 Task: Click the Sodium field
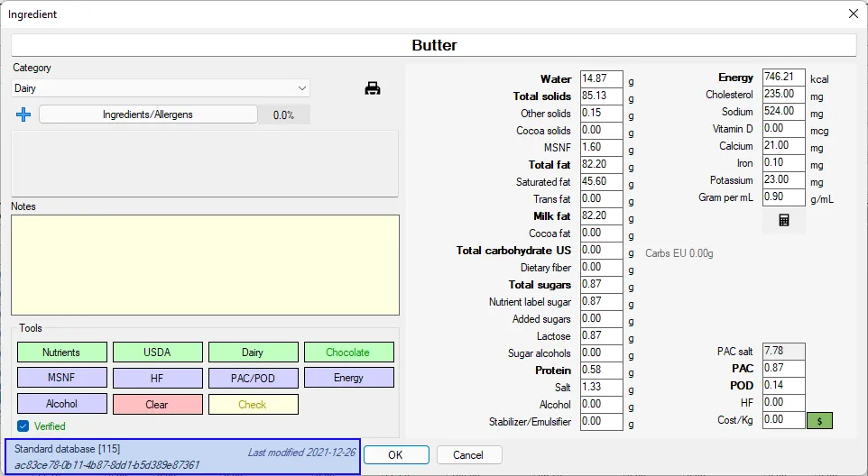783,112
